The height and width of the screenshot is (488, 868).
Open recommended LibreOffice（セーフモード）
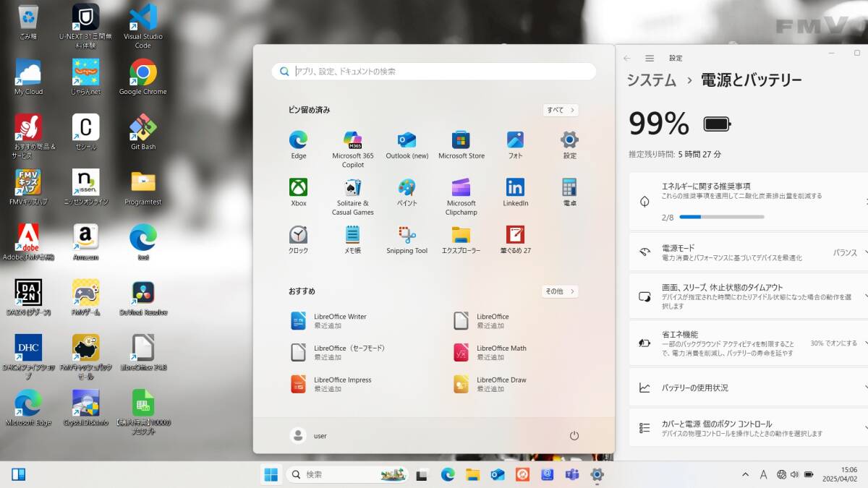tap(339, 353)
